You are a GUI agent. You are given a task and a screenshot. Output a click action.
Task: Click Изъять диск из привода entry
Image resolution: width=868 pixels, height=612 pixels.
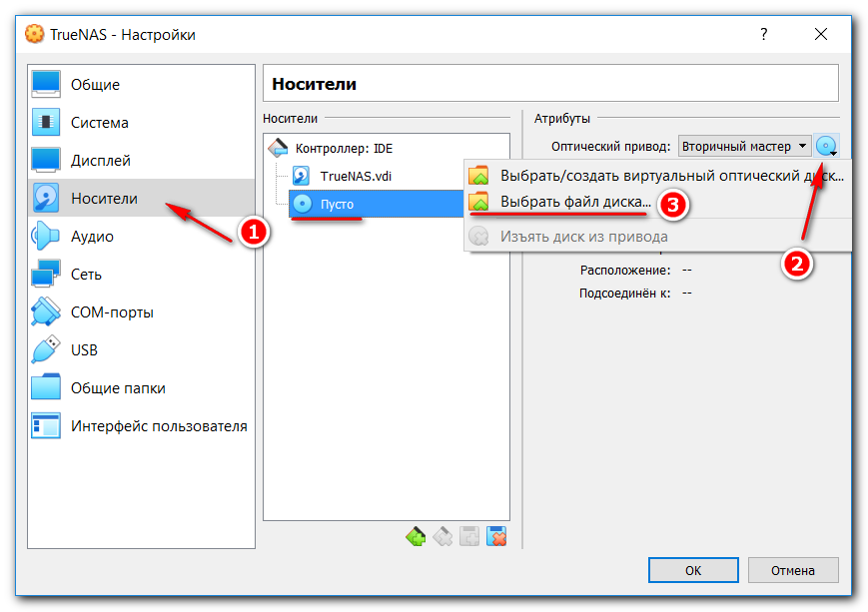pos(657,237)
